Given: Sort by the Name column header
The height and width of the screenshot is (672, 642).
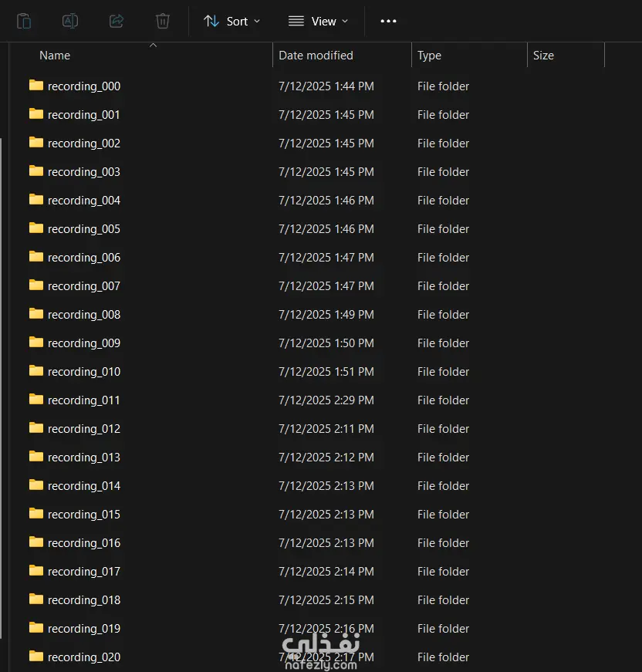Looking at the screenshot, I should click(x=55, y=56).
